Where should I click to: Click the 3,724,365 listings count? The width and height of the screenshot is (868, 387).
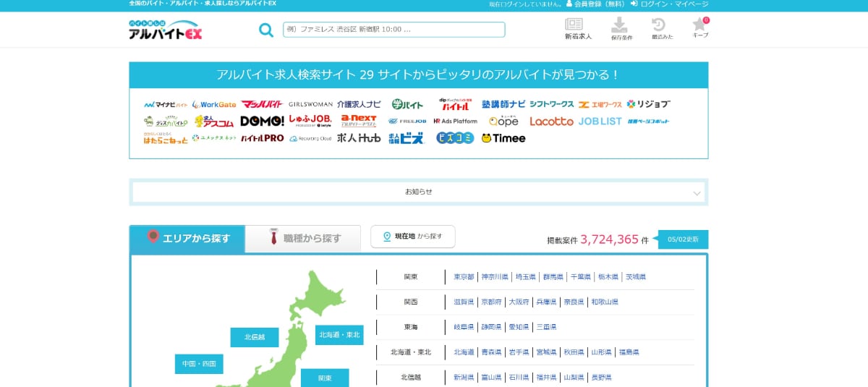click(609, 239)
